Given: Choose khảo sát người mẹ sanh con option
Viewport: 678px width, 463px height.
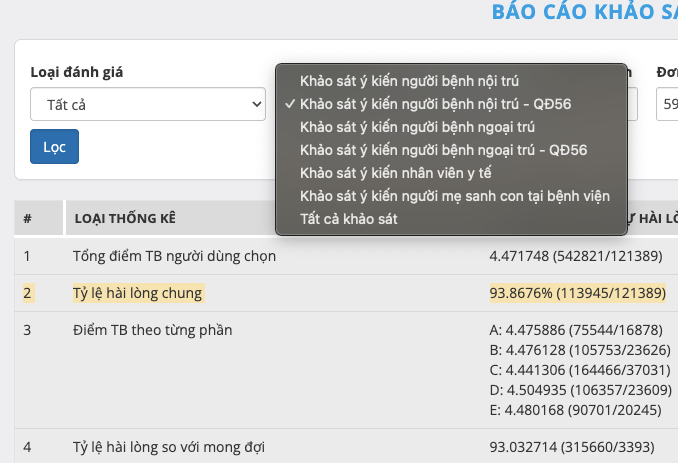Looking at the screenshot, I should (x=454, y=196).
